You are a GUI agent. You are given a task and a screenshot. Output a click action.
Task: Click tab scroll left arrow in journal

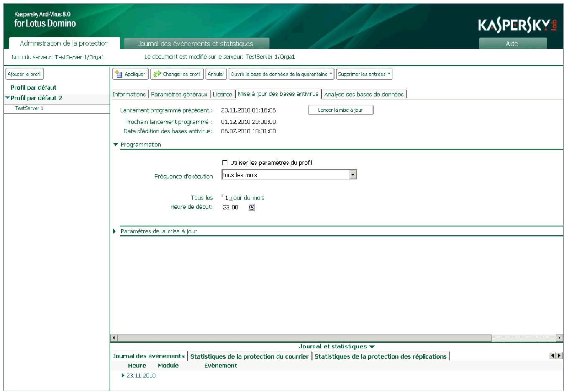(553, 356)
